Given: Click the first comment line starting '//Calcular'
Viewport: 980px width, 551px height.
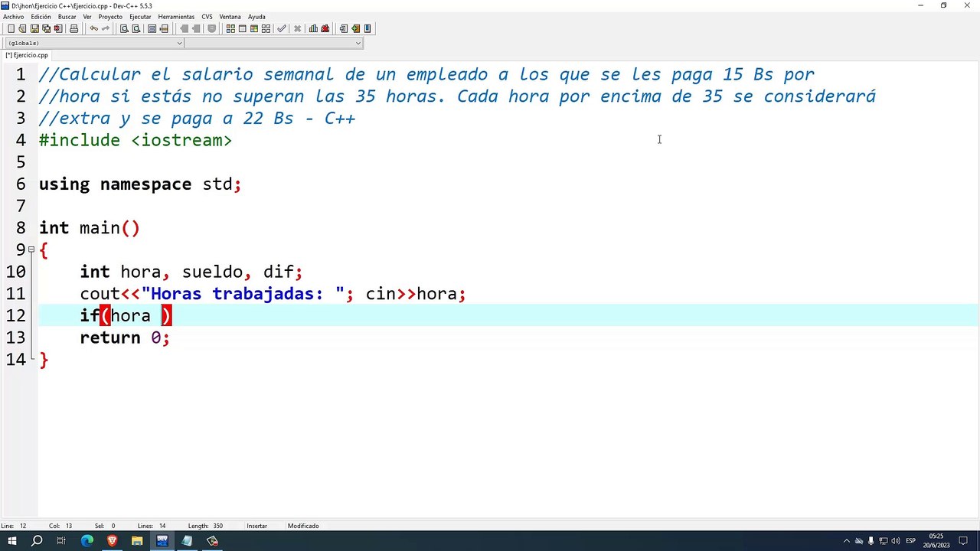Looking at the screenshot, I should pos(426,74).
